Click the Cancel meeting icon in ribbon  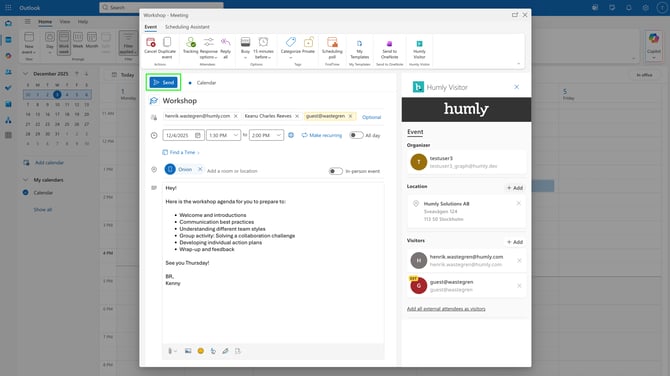click(150, 43)
